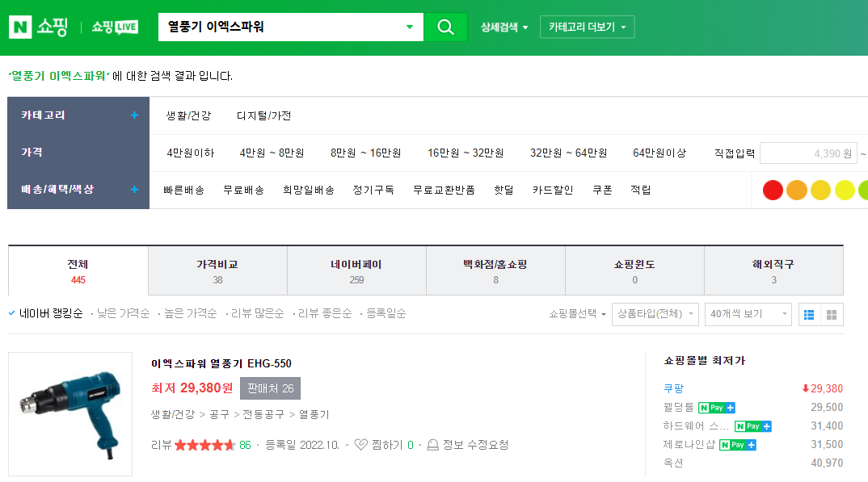Open the 40개씩 보기 dropdown

pyautogui.click(x=748, y=314)
